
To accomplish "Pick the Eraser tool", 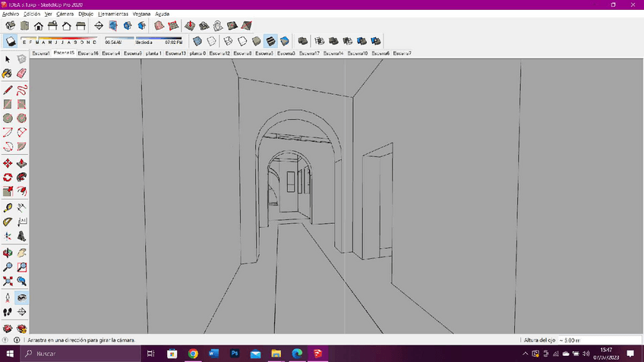I will 22,74.
